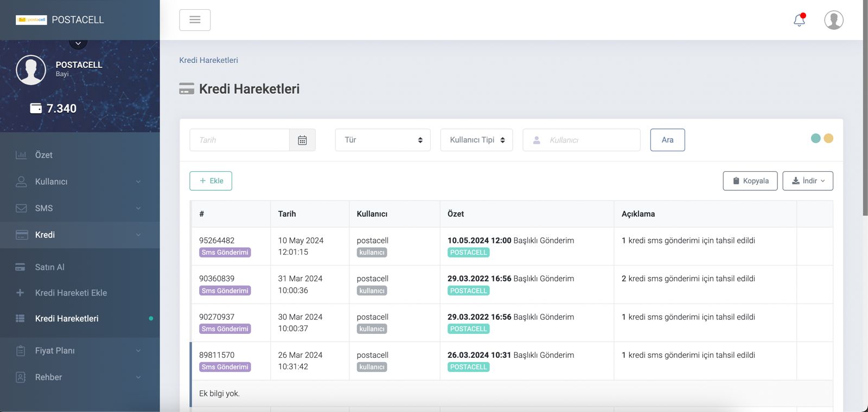Click the wallet balance icon
Viewport: 868px width, 412px height.
pyautogui.click(x=36, y=108)
